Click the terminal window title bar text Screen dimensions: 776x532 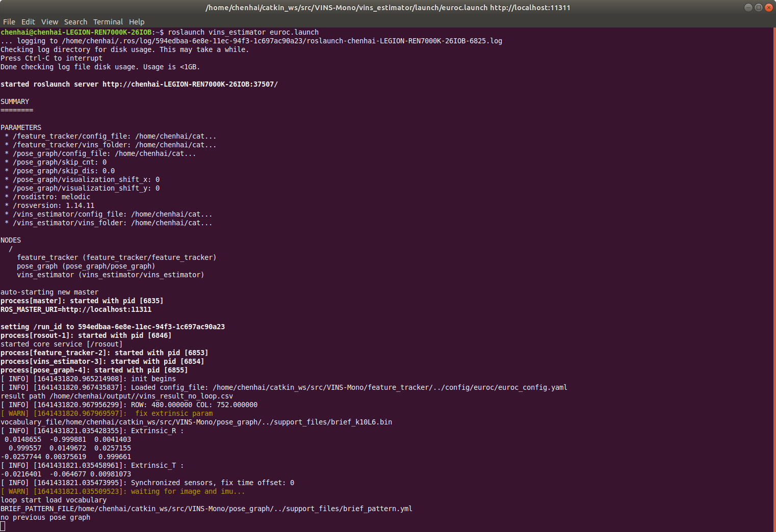click(x=387, y=8)
